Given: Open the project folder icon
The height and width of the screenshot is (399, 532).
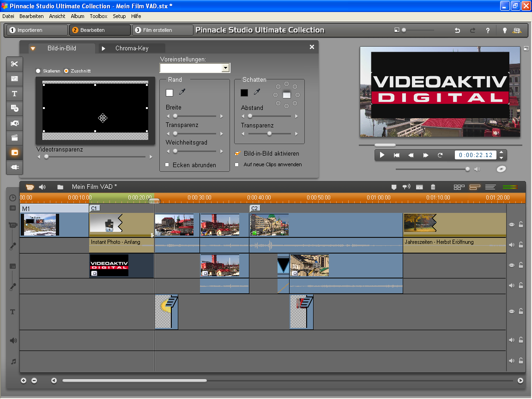Looking at the screenshot, I should [x=60, y=187].
